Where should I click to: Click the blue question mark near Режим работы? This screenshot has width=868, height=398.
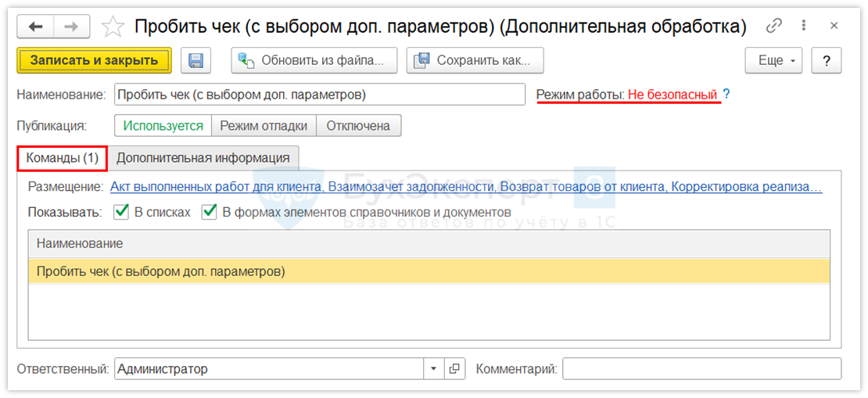[726, 95]
